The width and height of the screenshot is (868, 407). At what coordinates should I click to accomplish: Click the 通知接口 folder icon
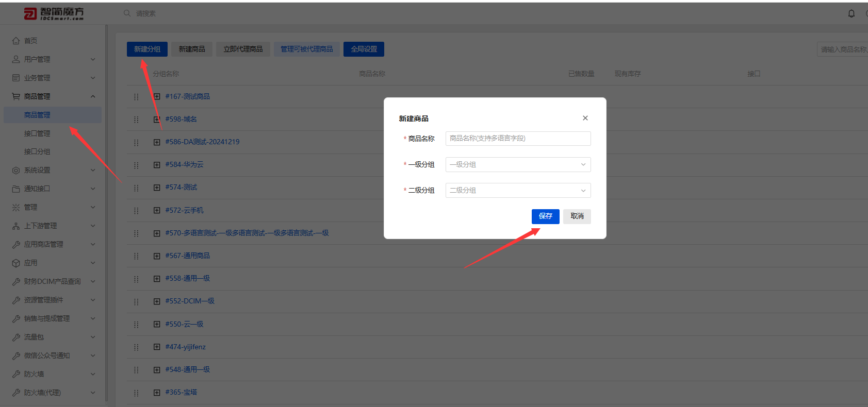[x=16, y=189]
